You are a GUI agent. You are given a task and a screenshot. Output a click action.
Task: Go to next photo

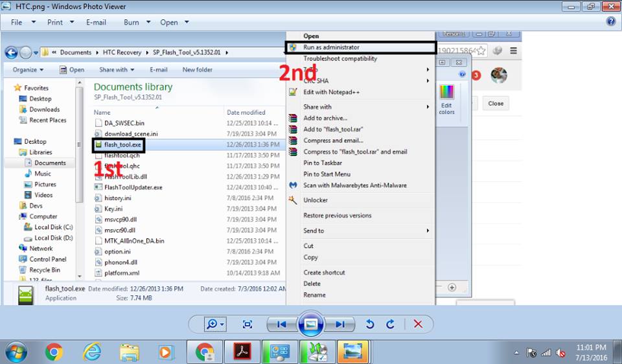coord(340,324)
